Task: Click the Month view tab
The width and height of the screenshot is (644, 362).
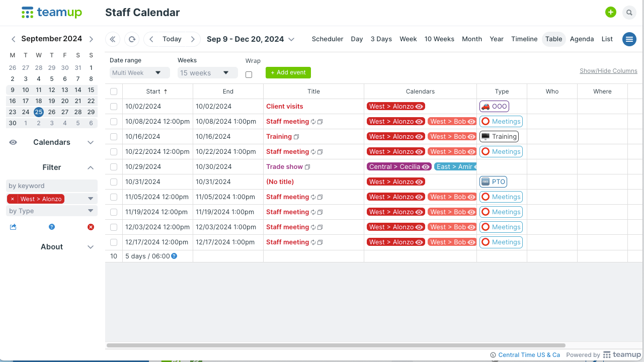Action: point(472,39)
